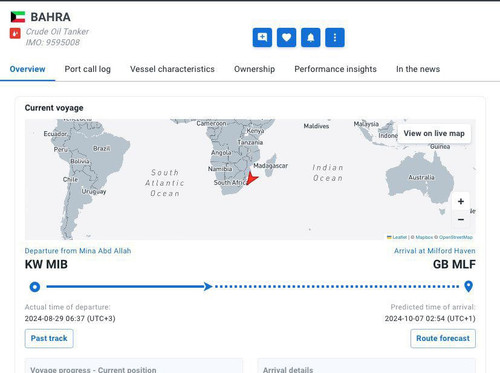Switch to In the news tab
The height and width of the screenshot is (373, 500).
click(418, 69)
